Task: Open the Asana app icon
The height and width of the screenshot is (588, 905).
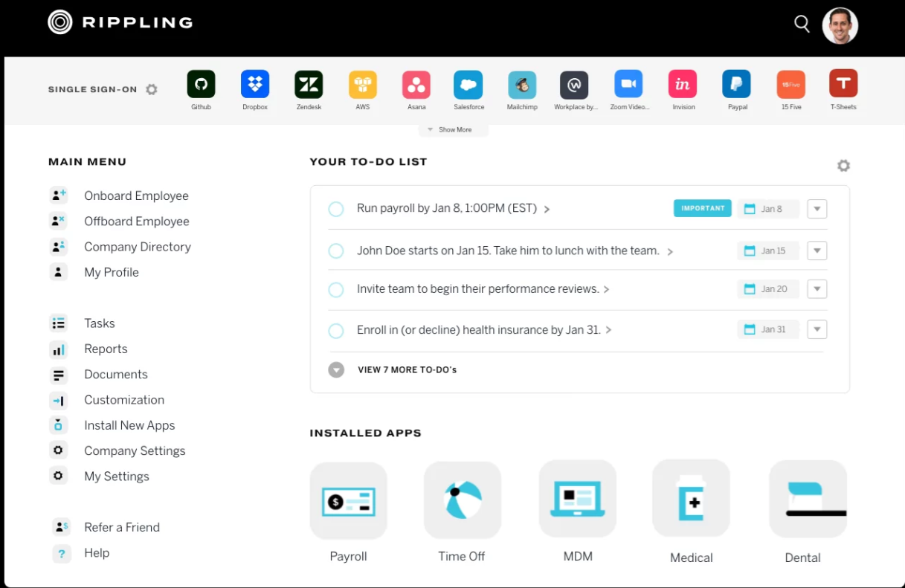Action: [x=416, y=85]
